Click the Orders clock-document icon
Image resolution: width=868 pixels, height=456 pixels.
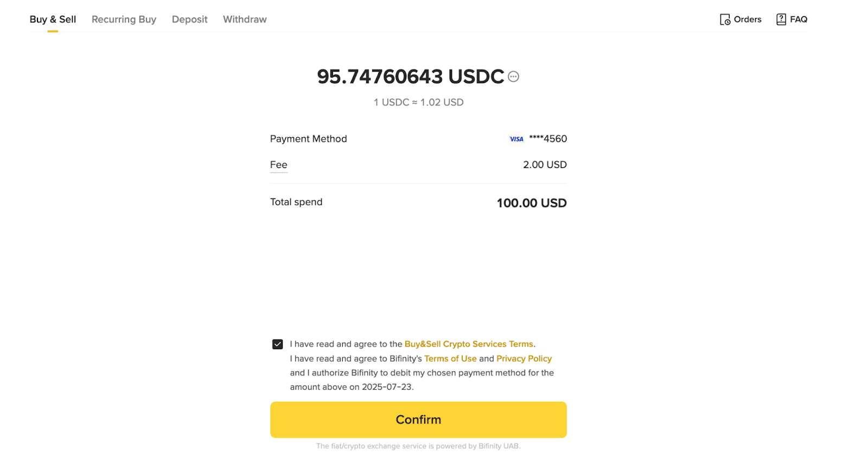pos(725,20)
